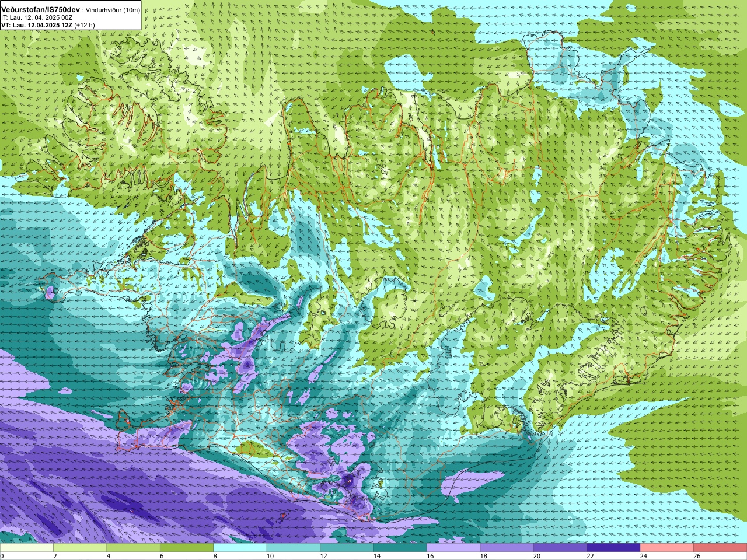Click the legend scale label "6"
The image size is (747, 560).
(x=162, y=556)
